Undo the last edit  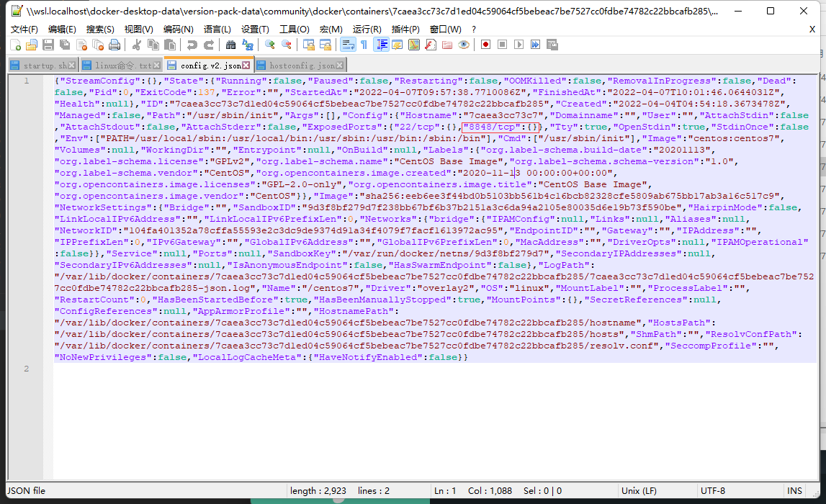click(192, 45)
